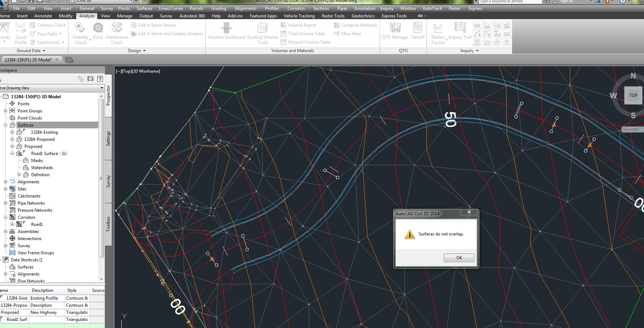The height and width of the screenshot is (328, 644).
Task: Switch to Annotate ribbon tab
Action: click(43, 16)
